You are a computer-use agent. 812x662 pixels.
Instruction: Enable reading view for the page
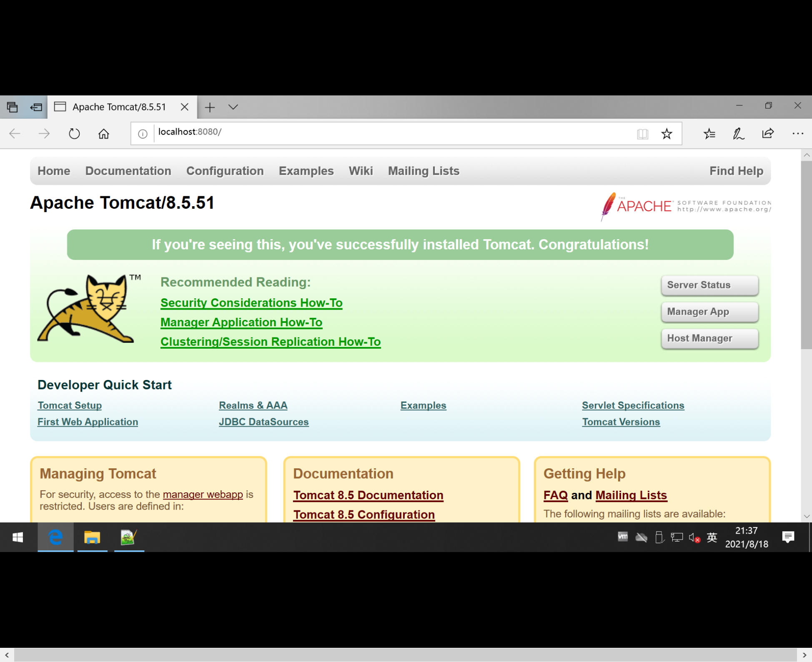point(642,133)
